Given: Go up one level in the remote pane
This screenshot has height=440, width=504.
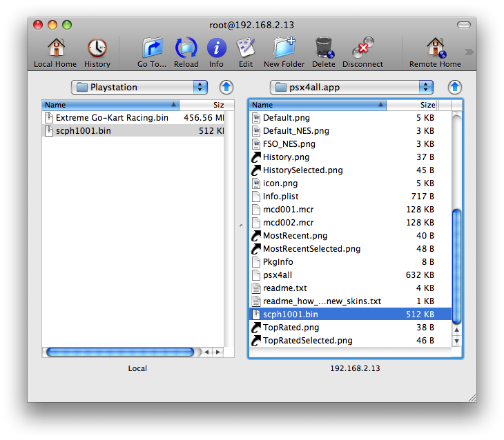Looking at the screenshot, I should [x=454, y=87].
